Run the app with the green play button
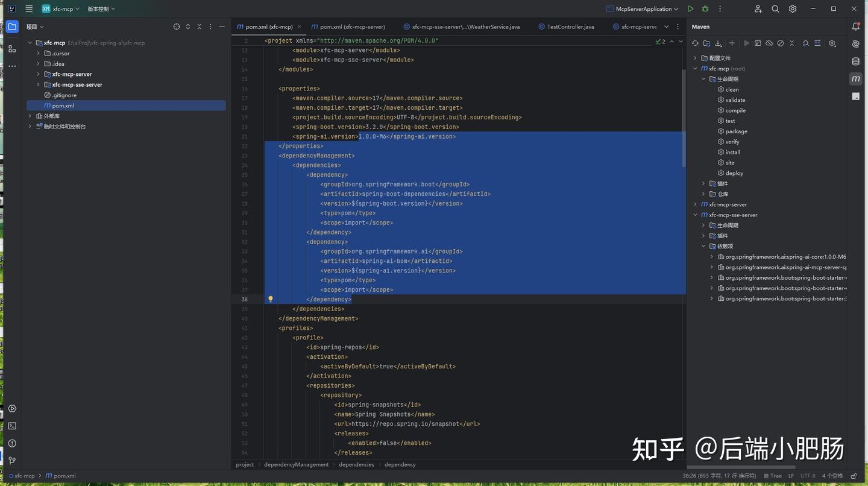Screen dimensions: 868x486 (x=690, y=8)
